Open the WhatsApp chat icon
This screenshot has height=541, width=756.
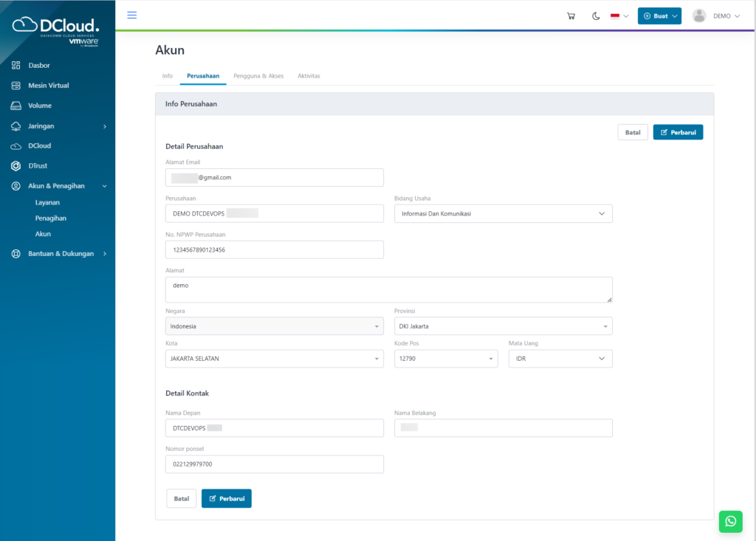pyautogui.click(x=730, y=521)
